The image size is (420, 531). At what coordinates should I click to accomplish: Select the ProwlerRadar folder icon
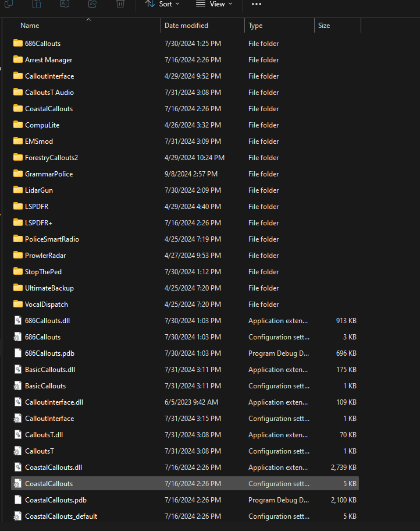click(18, 255)
